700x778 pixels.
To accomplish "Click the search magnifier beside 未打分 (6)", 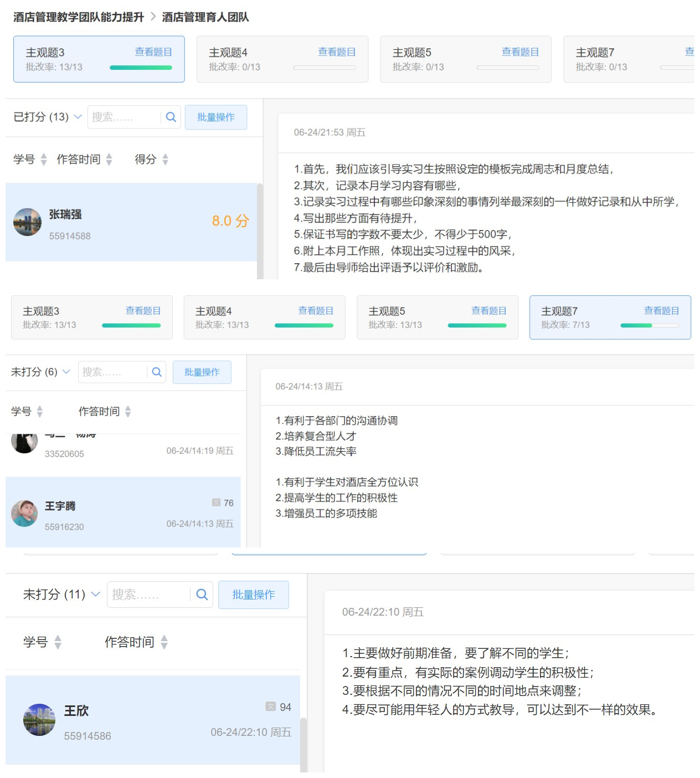I will [x=157, y=372].
